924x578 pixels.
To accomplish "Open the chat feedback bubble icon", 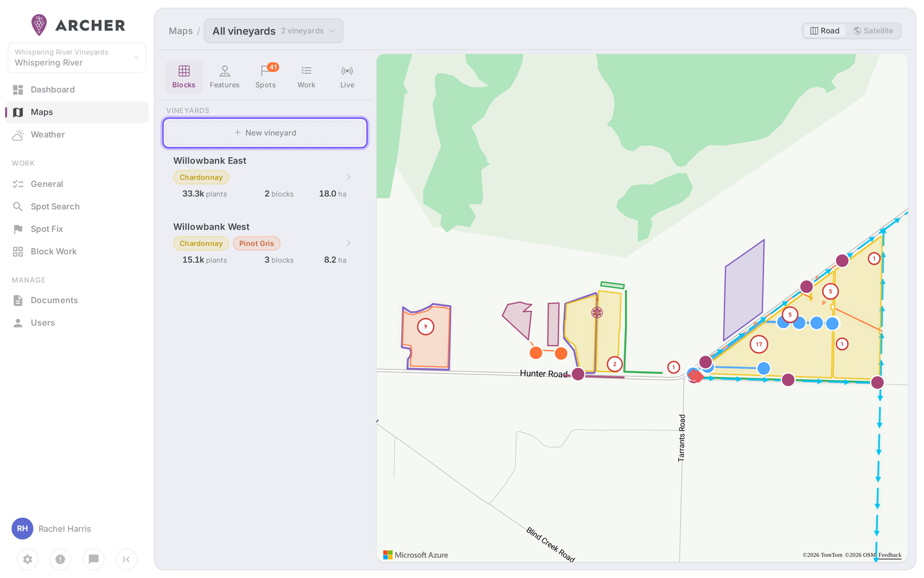I will coord(94,559).
